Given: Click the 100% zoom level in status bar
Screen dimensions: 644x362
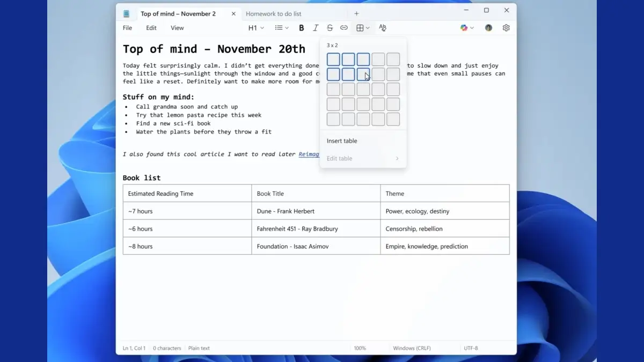Looking at the screenshot, I should pyautogui.click(x=360, y=348).
